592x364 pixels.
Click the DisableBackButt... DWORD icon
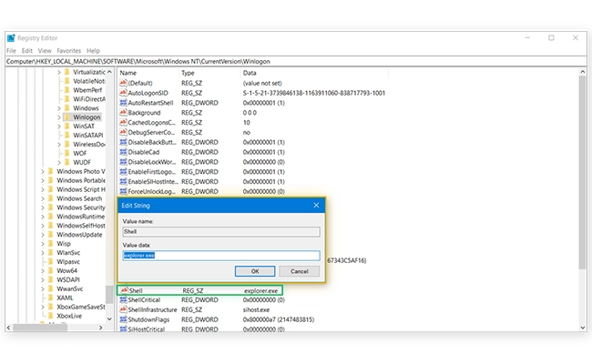pos(123,142)
